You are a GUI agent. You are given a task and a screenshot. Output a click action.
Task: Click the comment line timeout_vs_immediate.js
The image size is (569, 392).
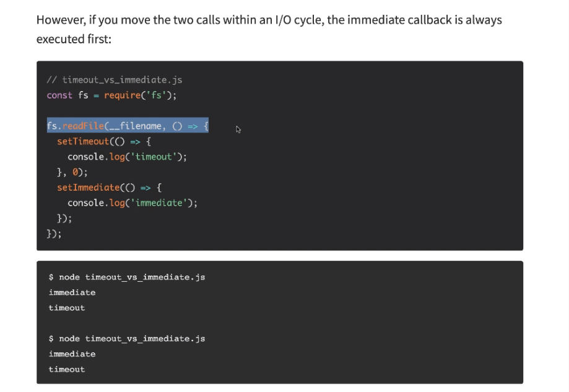(x=115, y=79)
